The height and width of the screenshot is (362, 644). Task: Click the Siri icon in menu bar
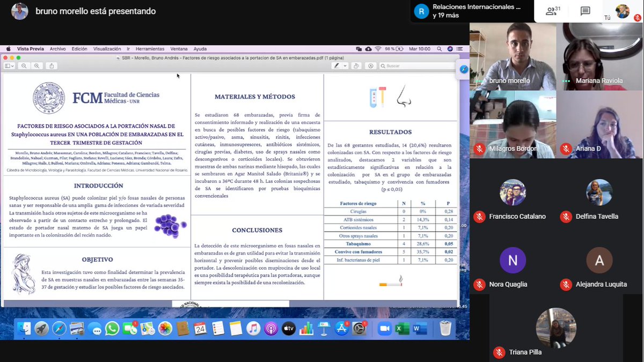point(450,49)
